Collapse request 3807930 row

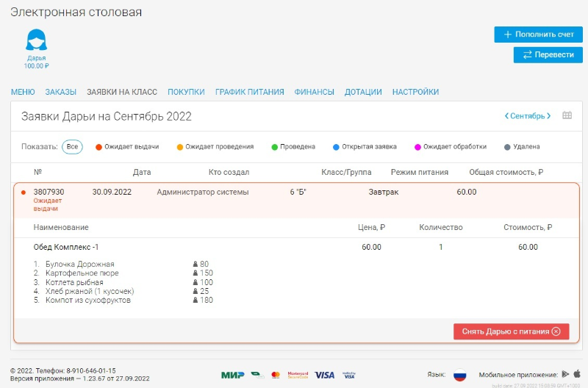[296, 200]
